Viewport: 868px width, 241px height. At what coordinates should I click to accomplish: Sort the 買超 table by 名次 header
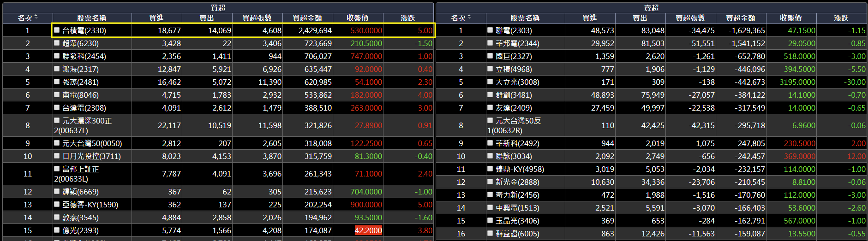[28, 18]
